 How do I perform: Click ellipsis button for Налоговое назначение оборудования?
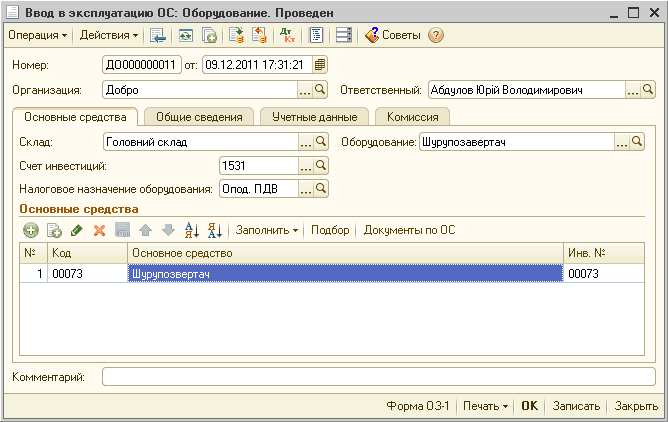(306, 189)
